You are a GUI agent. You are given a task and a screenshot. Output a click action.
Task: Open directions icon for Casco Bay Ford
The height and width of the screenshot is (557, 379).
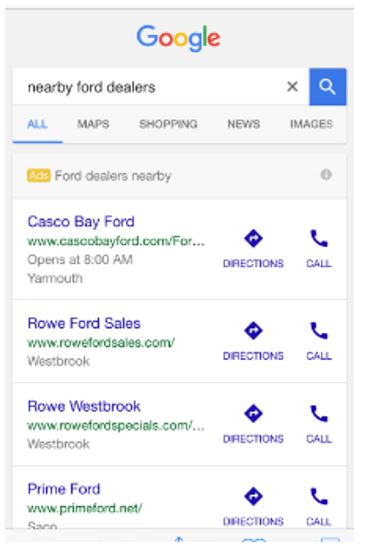pyautogui.click(x=253, y=238)
